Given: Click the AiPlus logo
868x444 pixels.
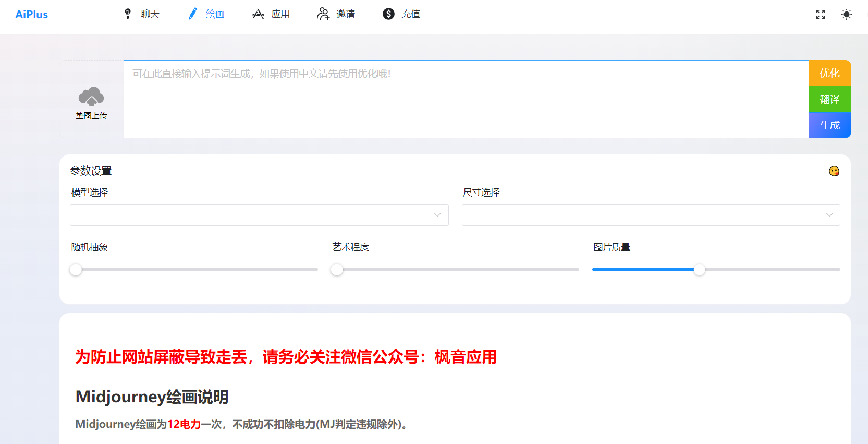Looking at the screenshot, I should [x=32, y=15].
